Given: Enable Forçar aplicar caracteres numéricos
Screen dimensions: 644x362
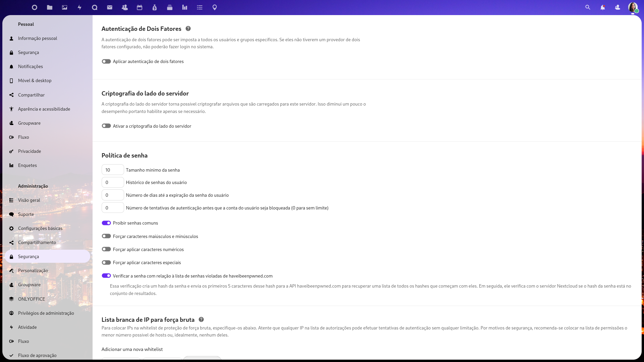Looking at the screenshot, I should coord(106,249).
